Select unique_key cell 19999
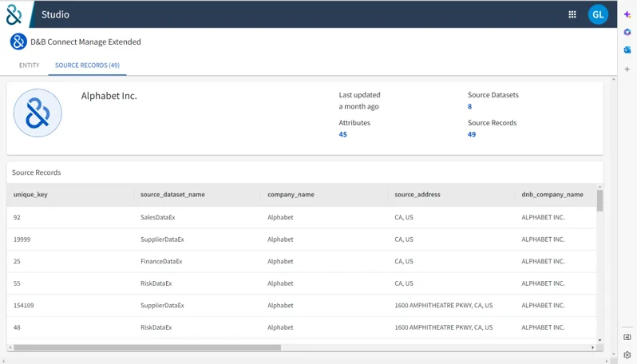The height and width of the screenshot is (364, 637). pos(22,239)
